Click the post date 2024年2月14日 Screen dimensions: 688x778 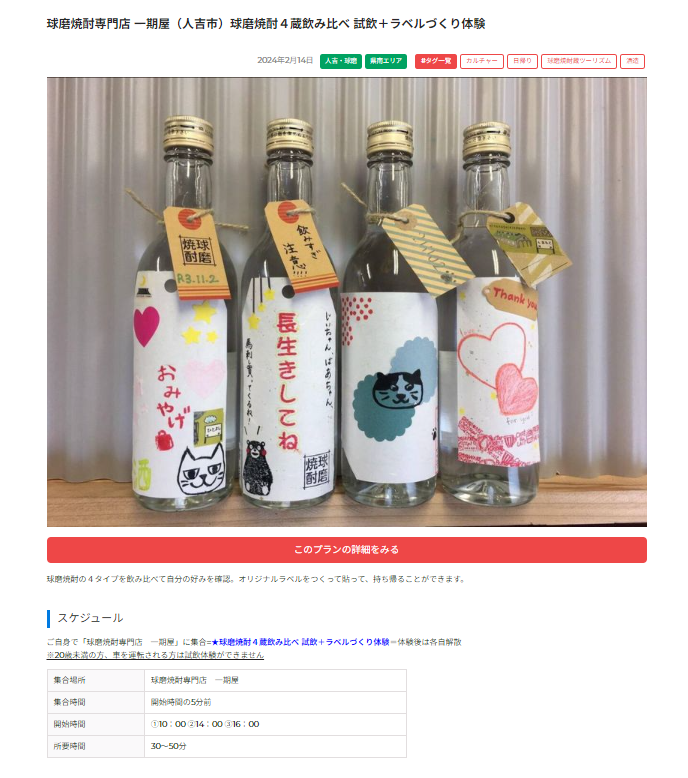[285, 61]
